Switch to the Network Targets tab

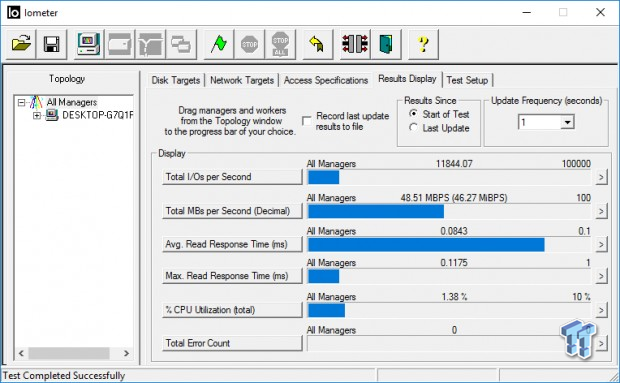coord(242,80)
